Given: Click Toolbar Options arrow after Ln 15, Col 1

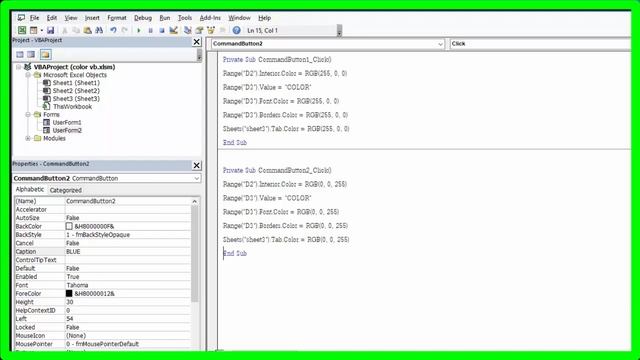Looking at the screenshot, I should coord(339,31).
